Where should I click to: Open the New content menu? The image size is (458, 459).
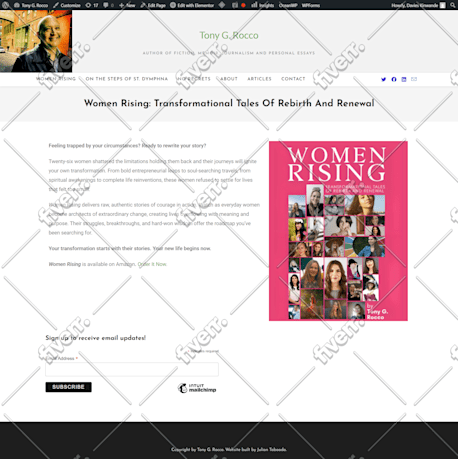coord(127,5)
